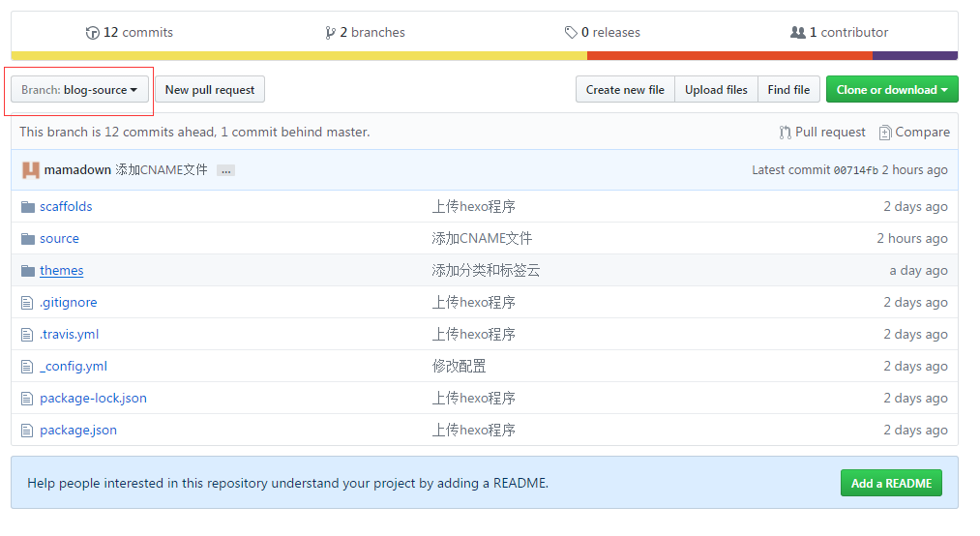The height and width of the screenshot is (536, 980).
Task: Open the Branch: blog-source dropdown
Action: [x=79, y=90]
